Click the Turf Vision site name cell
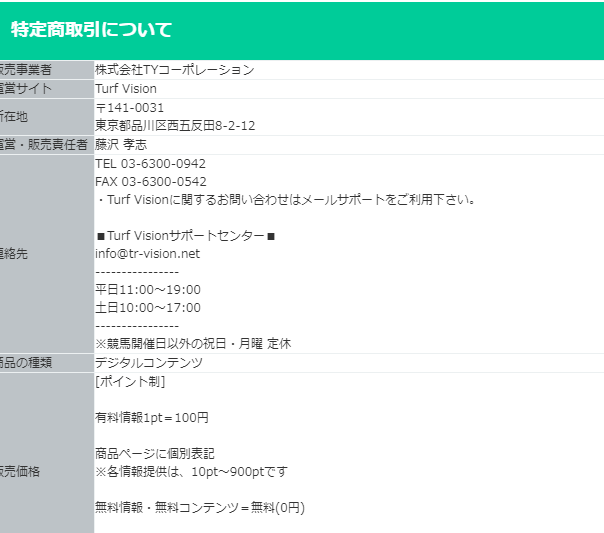 pyautogui.click(x=126, y=89)
